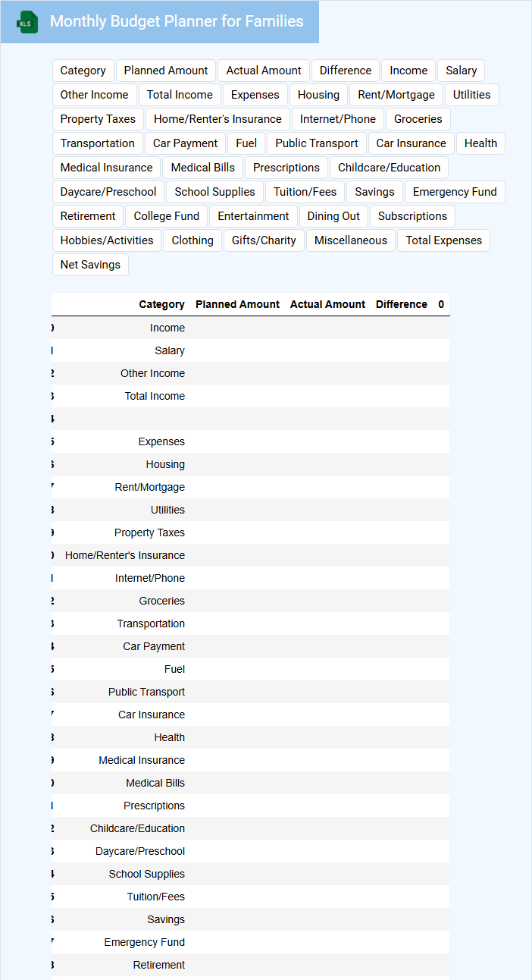Click the Difference column header
This screenshot has width=532, height=980.
(401, 304)
